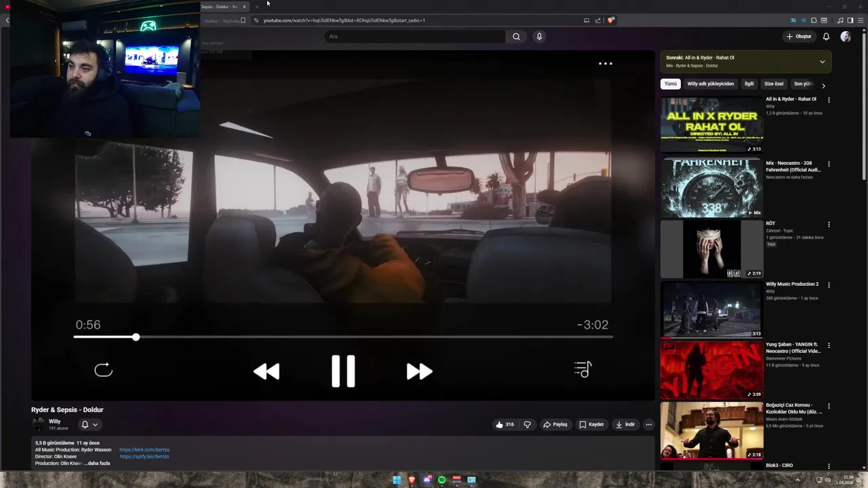
Task: Open options for Willy Music Production 2
Action: pyautogui.click(x=829, y=285)
